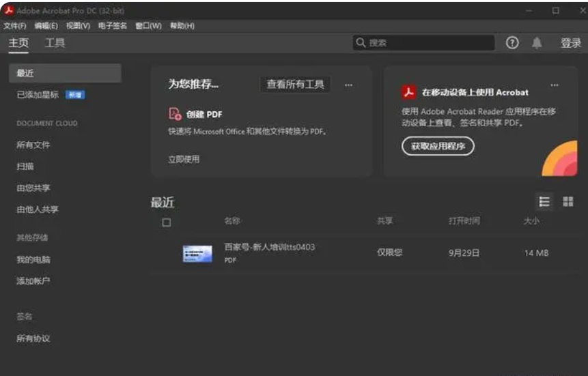Click the Help question mark icon
Image resolution: width=588 pixels, height=376 pixels.
[512, 43]
